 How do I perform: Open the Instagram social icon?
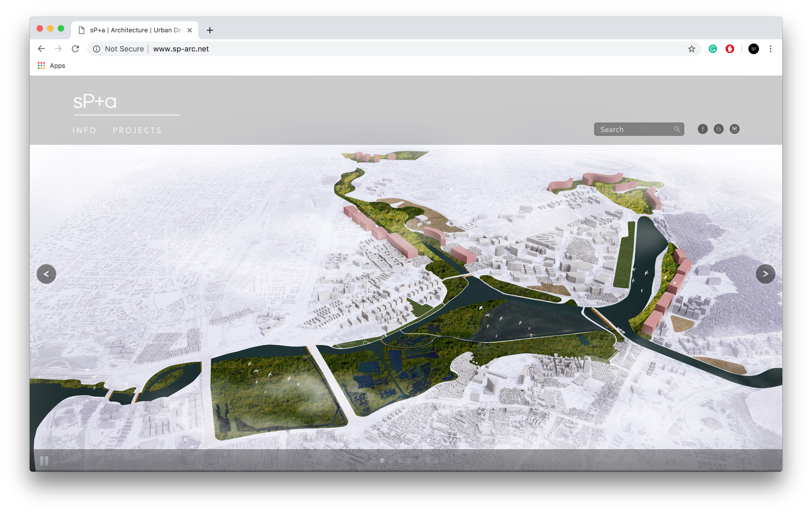coord(734,129)
